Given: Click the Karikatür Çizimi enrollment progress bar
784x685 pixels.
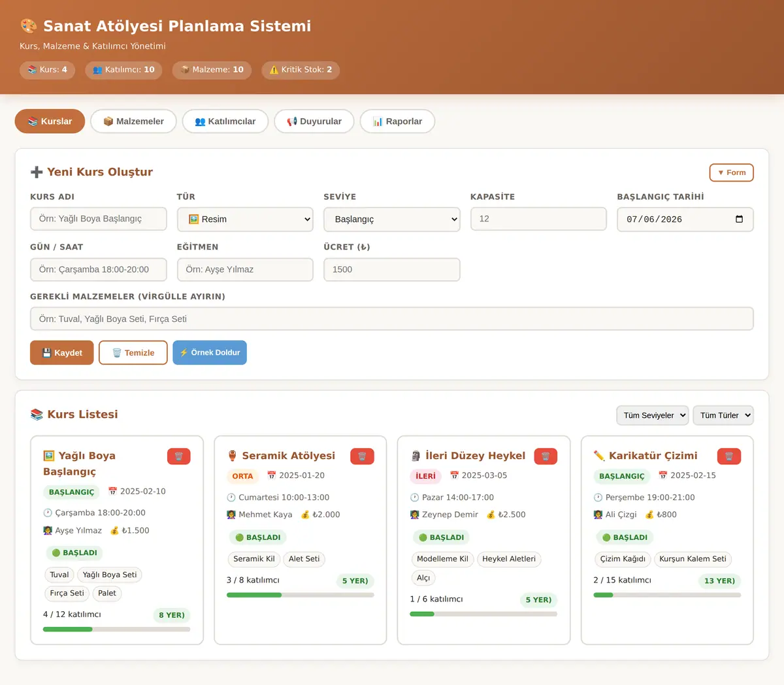Looking at the screenshot, I should [x=667, y=595].
